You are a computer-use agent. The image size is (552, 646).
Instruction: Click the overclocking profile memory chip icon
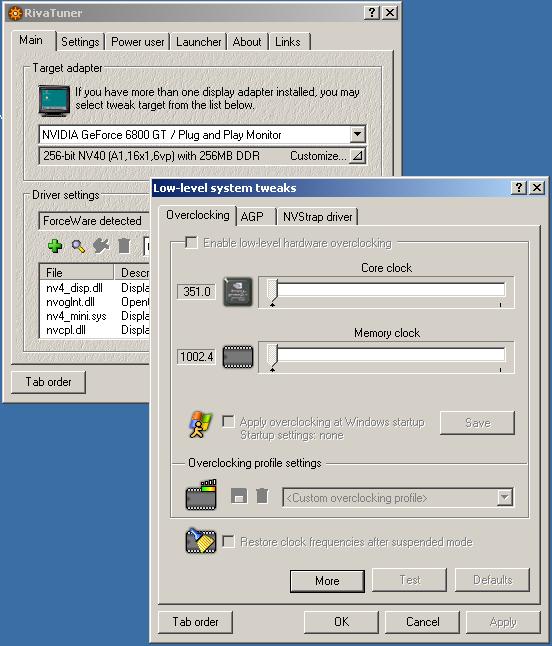tap(201, 495)
